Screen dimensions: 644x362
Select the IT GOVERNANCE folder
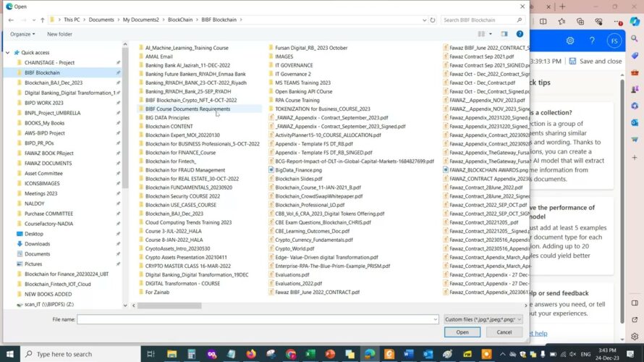[294, 65]
